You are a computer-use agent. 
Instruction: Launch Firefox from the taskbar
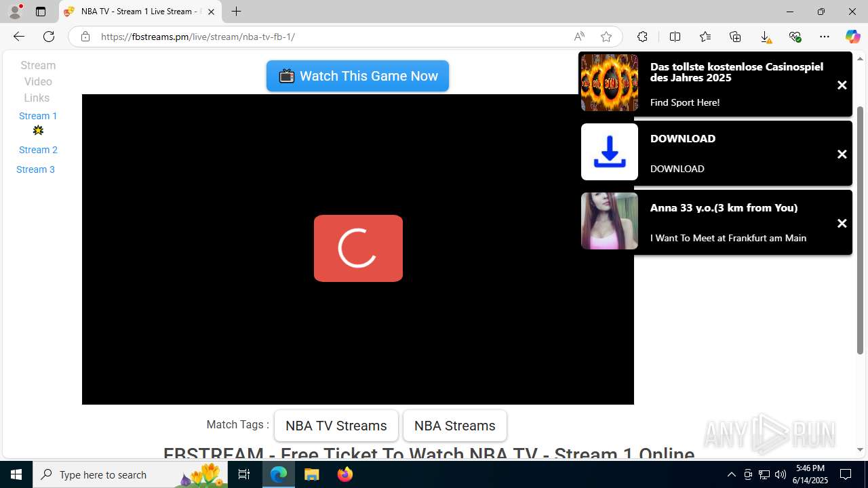345,474
